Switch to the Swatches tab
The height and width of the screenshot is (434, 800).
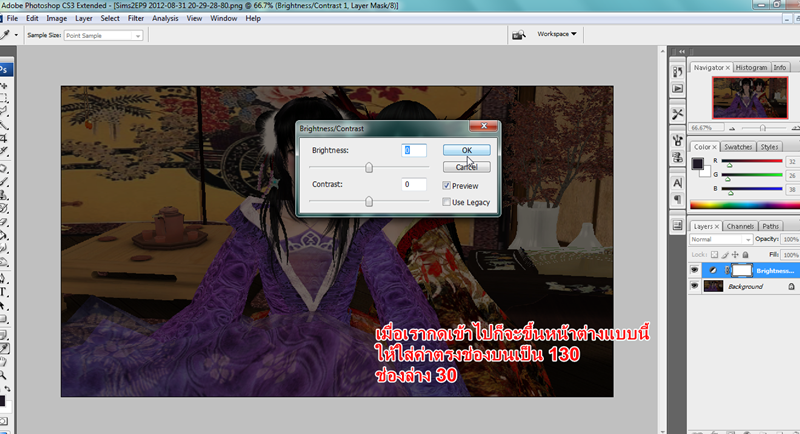click(x=738, y=147)
